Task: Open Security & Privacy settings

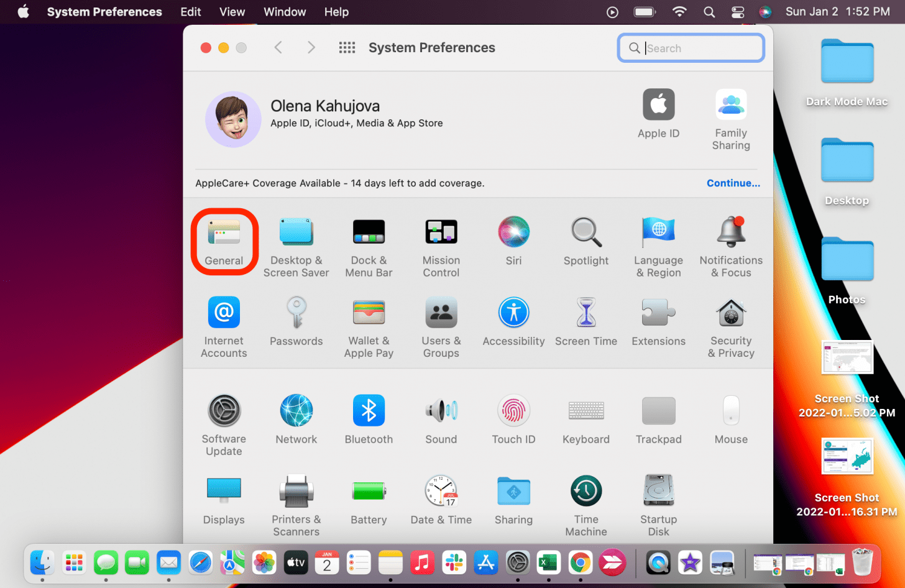Action: 730,323
